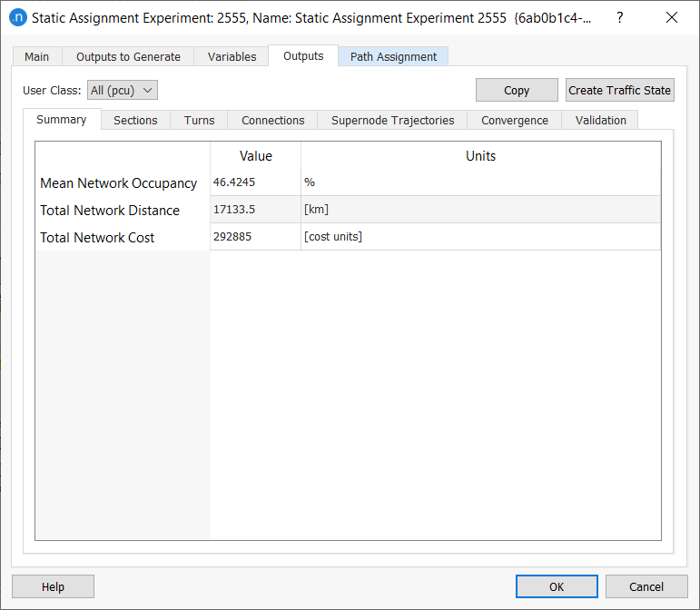Click Create Traffic State button
The width and height of the screenshot is (700, 610).
click(x=619, y=90)
